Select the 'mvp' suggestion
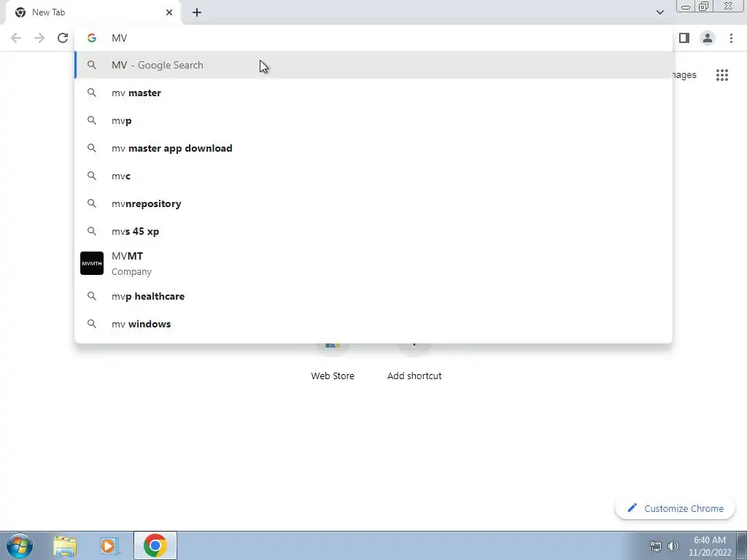This screenshot has width=747, height=560. click(x=373, y=120)
